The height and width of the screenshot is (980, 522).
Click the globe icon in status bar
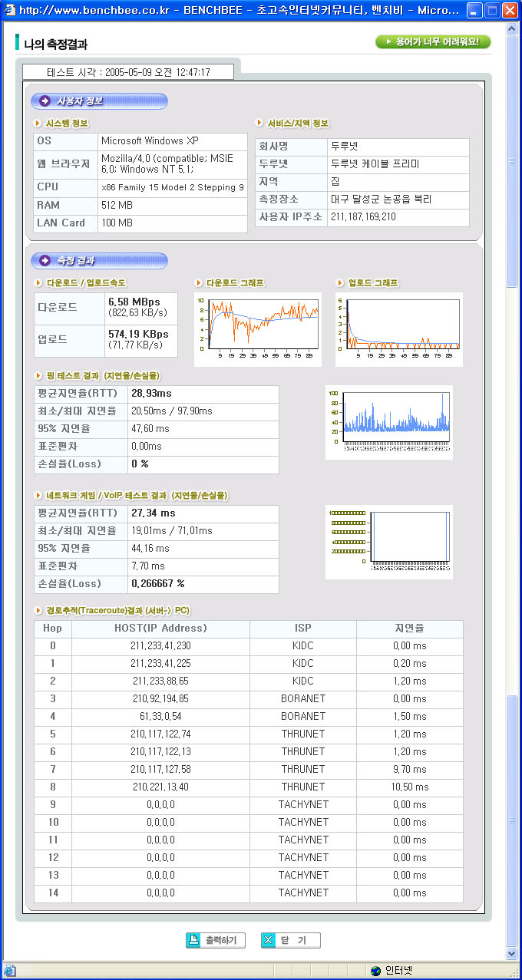(375, 971)
